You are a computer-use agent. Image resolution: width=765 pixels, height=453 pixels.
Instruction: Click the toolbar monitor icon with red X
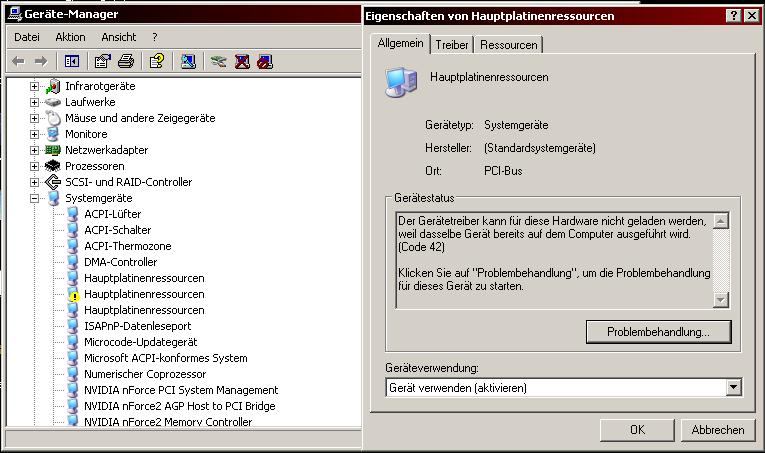pyautogui.click(x=242, y=61)
